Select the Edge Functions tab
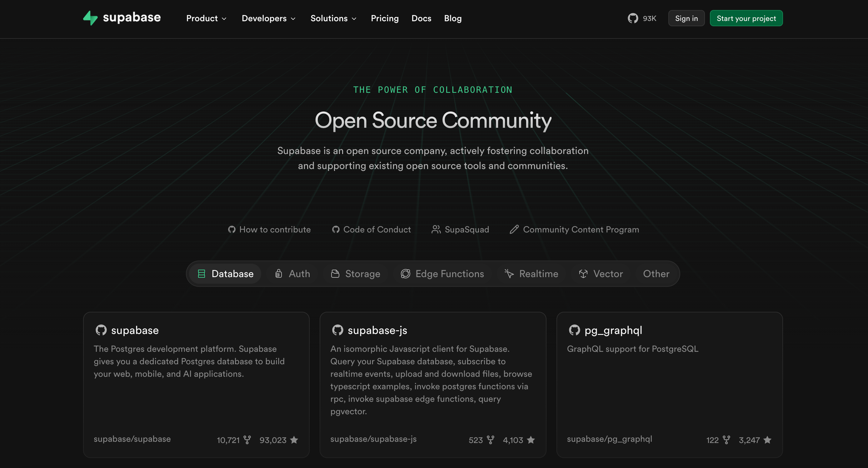The height and width of the screenshot is (468, 868). click(x=442, y=274)
